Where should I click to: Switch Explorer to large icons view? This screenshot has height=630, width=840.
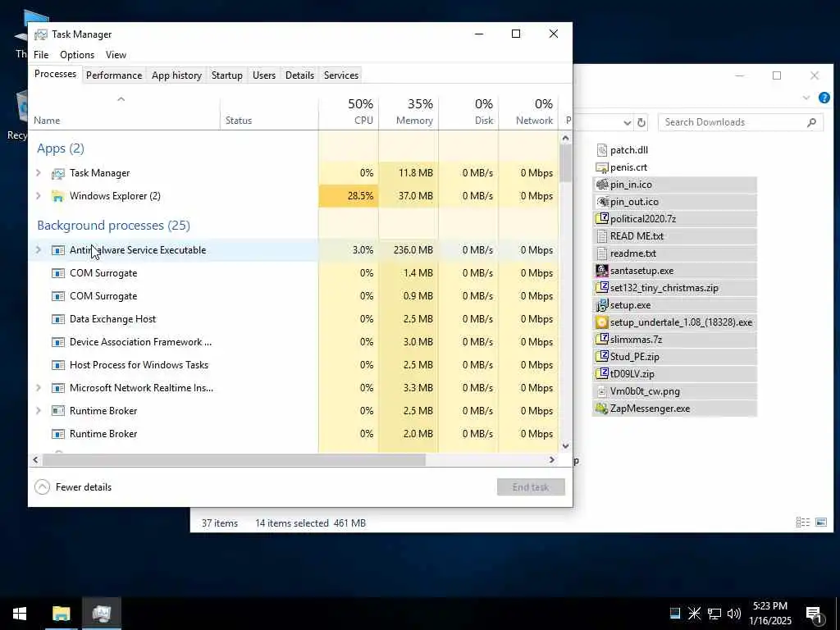click(820, 523)
